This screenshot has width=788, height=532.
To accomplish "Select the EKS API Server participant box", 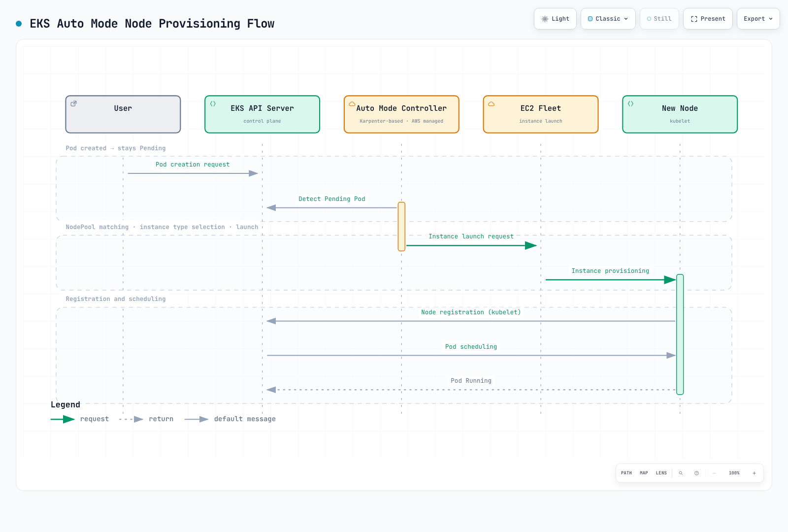I will [x=263, y=114].
